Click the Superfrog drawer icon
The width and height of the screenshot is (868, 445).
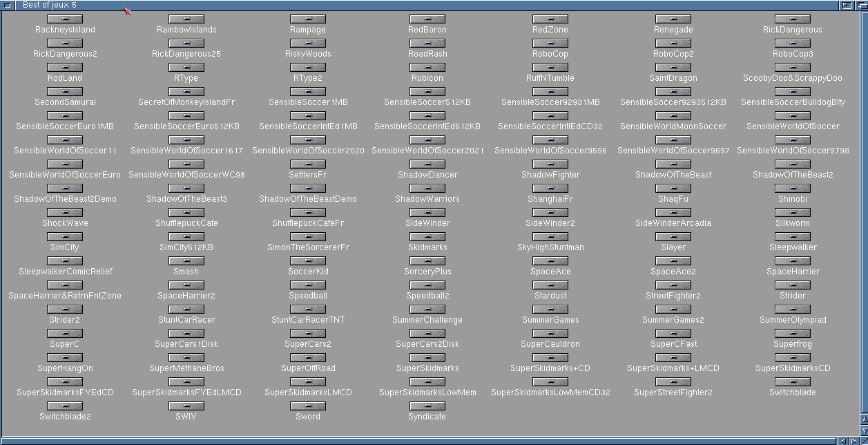coord(792,334)
